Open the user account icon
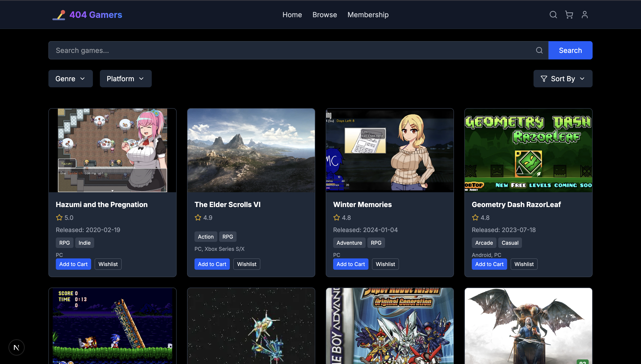This screenshot has width=641, height=364. coord(585,15)
